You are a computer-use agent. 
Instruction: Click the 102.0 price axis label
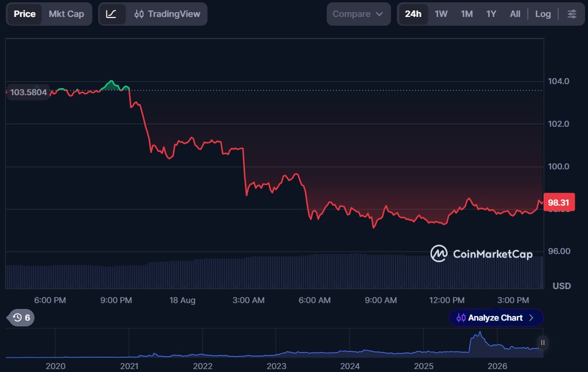pyautogui.click(x=558, y=124)
